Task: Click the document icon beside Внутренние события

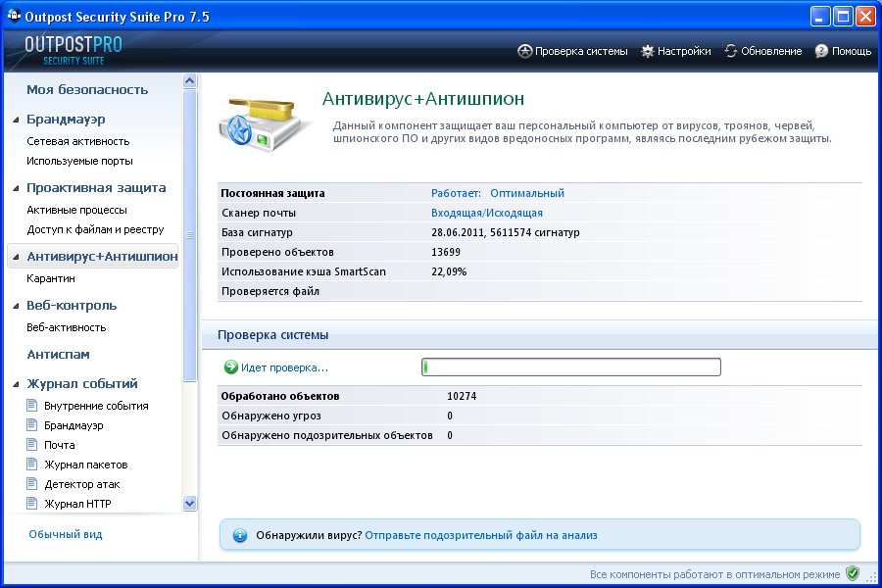Action: pos(32,405)
